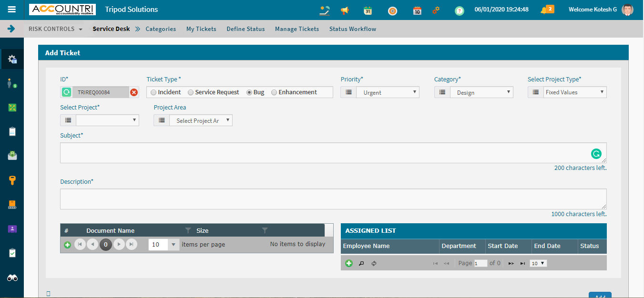Image resolution: width=644 pixels, height=298 pixels.
Task: Select the person with dollar sidebar icon
Action: pyautogui.click(x=12, y=84)
